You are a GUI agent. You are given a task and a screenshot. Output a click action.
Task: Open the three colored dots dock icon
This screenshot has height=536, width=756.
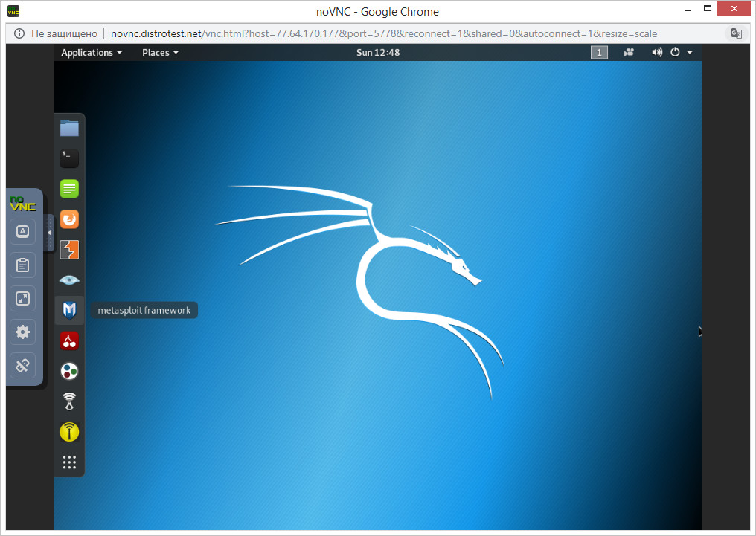tap(69, 371)
